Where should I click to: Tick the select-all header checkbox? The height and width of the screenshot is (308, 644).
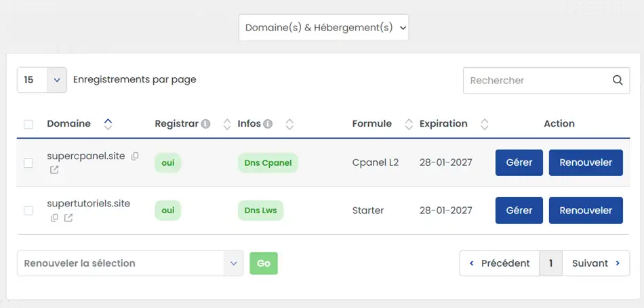pyautogui.click(x=28, y=125)
